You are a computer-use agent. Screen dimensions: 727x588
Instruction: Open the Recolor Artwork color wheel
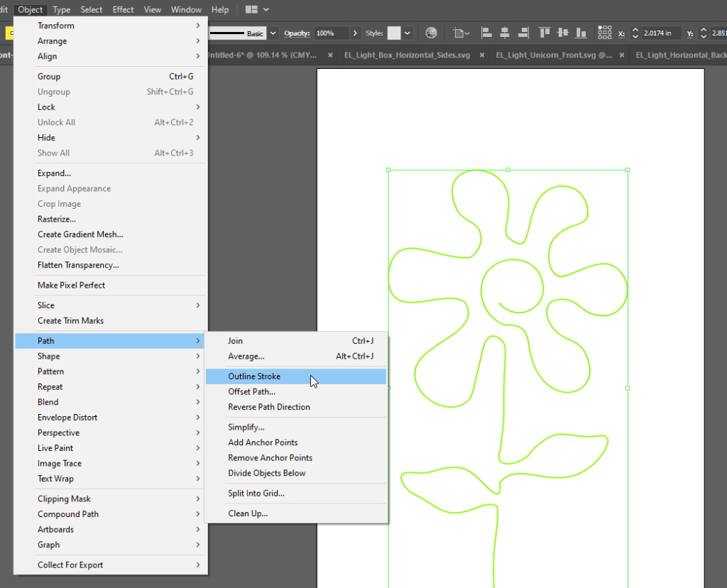coord(432,33)
